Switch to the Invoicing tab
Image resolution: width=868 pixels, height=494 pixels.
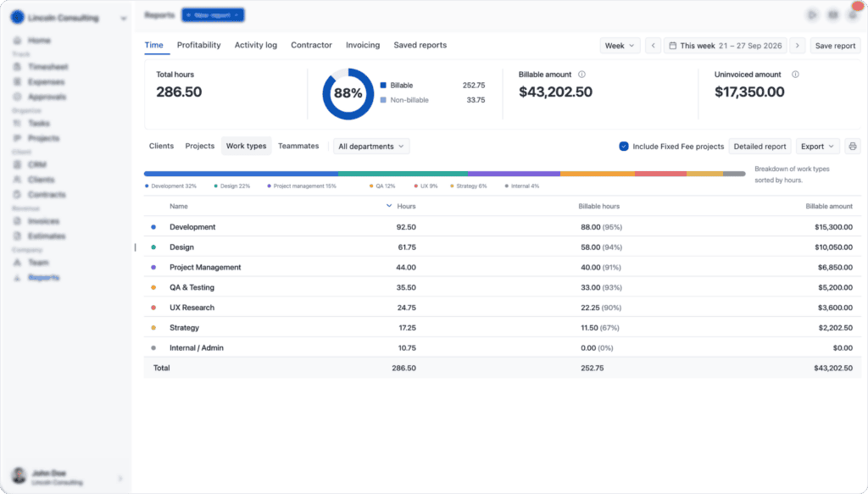tap(363, 45)
